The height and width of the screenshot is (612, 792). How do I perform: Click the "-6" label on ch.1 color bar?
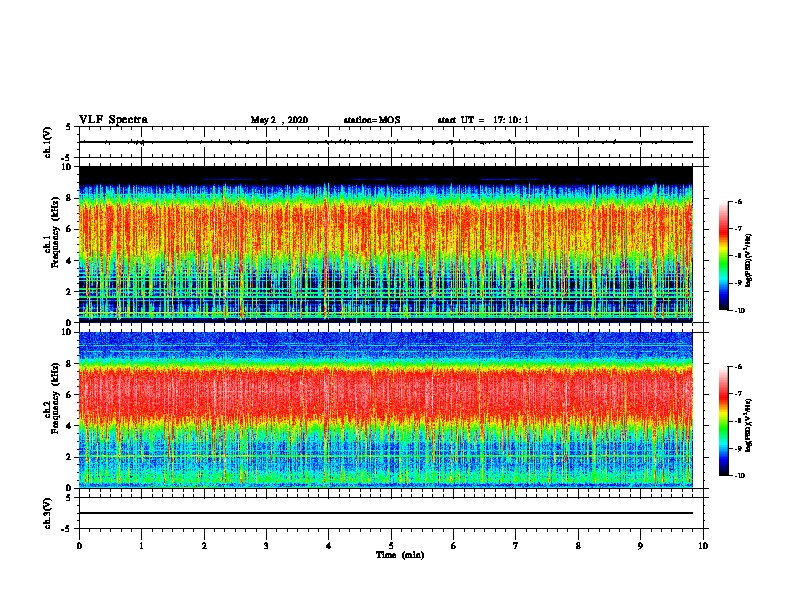[738, 202]
